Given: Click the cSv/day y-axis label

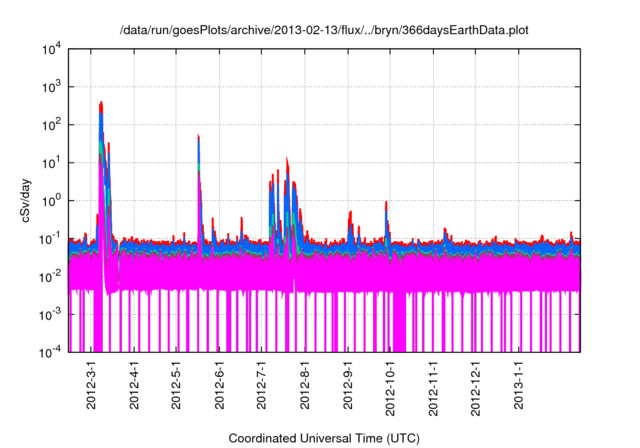Looking at the screenshot, I should click(x=26, y=200).
